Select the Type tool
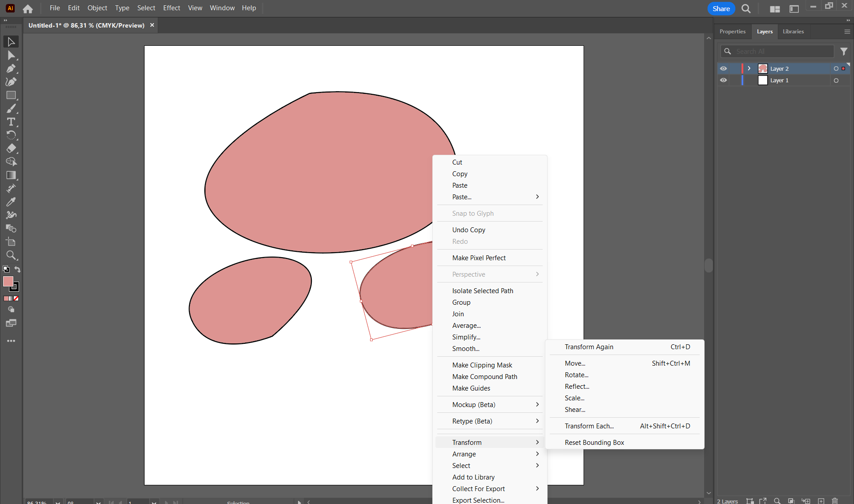Screen dimensions: 854x504 (x=11, y=122)
